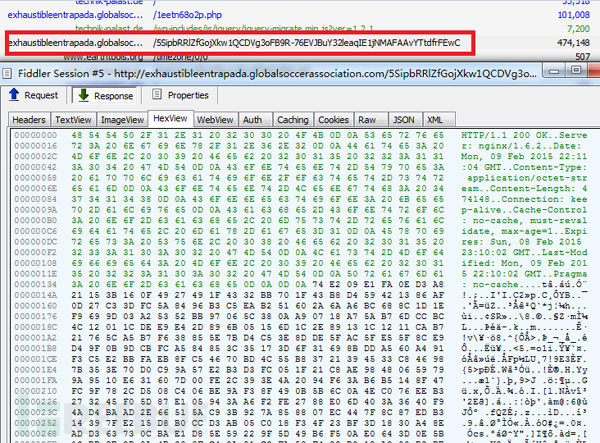Image resolution: width=600 pixels, height=443 pixels.
Task: Select the TextView inspector tab
Action: pos(73,120)
